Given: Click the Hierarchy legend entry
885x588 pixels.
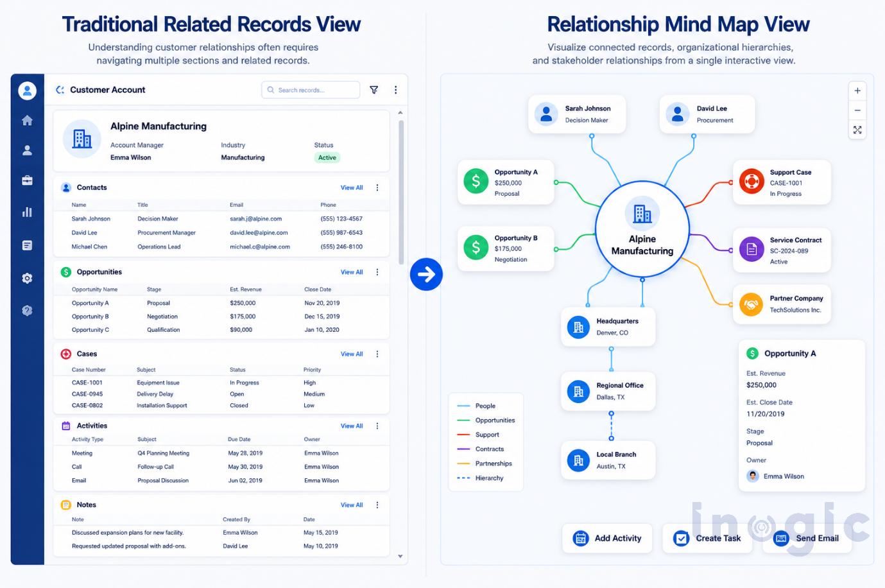Looking at the screenshot, I should (x=480, y=478).
